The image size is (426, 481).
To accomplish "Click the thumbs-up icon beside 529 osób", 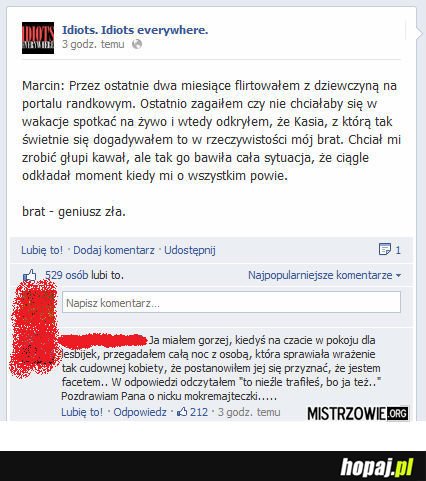I will pyautogui.click(x=30, y=276).
